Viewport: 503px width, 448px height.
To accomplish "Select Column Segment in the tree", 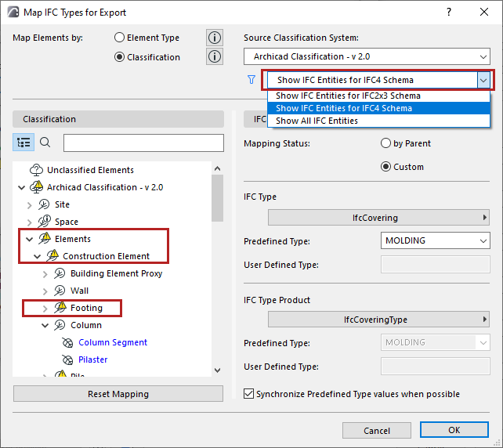I will [x=113, y=342].
